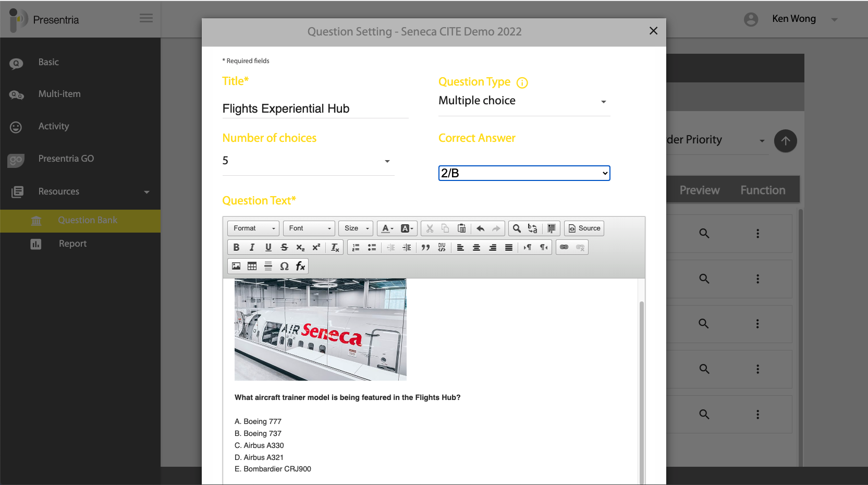This screenshot has height=485, width=868.
Task: Open the first row's three-dot function menu
Action: [757, 234]
